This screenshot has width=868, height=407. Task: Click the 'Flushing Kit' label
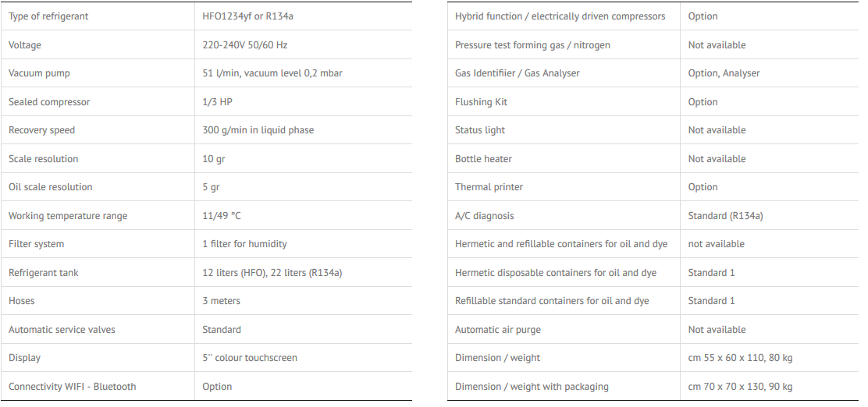point(481,102)
